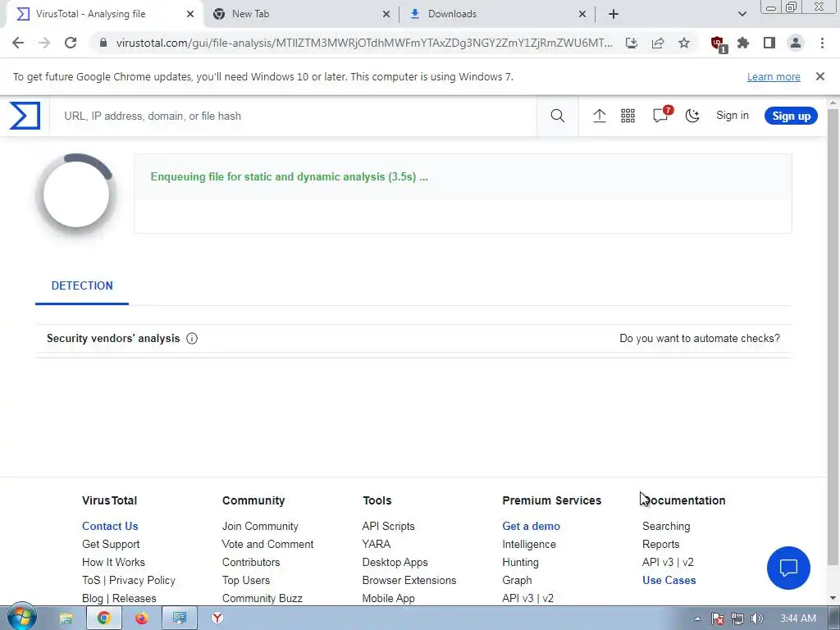Image resolution: width=840 pixels, height=630 pixels.
Task: Click the info icon beside Security vendors' analysis
Action: [x=192, y=339]
